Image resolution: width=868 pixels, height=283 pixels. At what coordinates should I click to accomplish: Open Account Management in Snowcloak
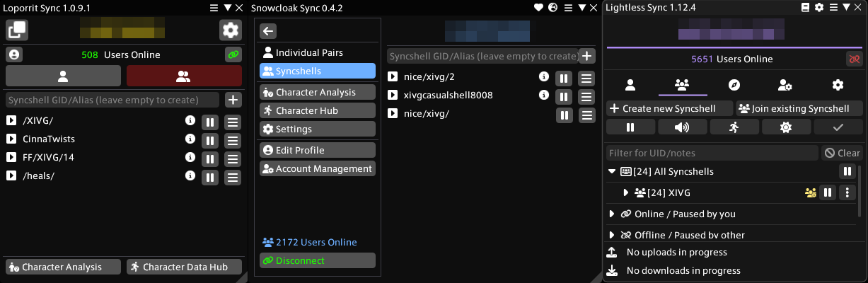pyautogui.click(x=318, y=168)
